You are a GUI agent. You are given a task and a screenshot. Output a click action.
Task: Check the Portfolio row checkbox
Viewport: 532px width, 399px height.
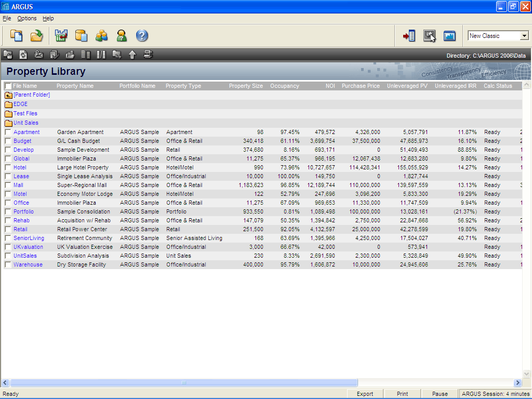(8, 211)
